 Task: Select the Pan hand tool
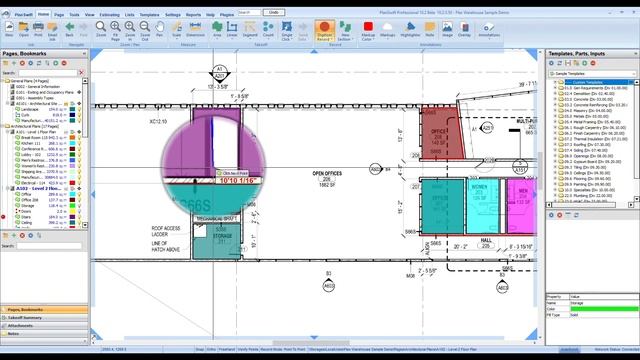point(160,29)
